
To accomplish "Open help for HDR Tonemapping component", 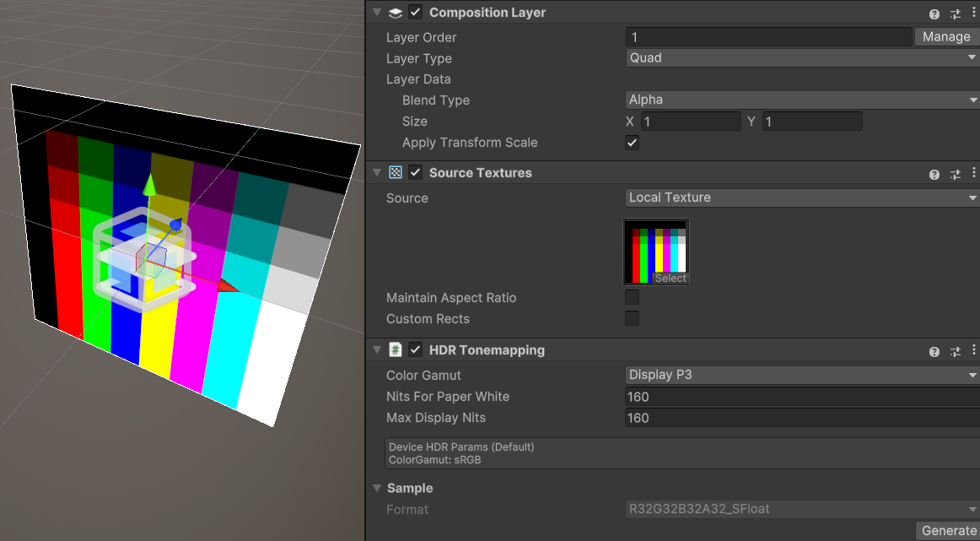I will [x=934, y=351].
